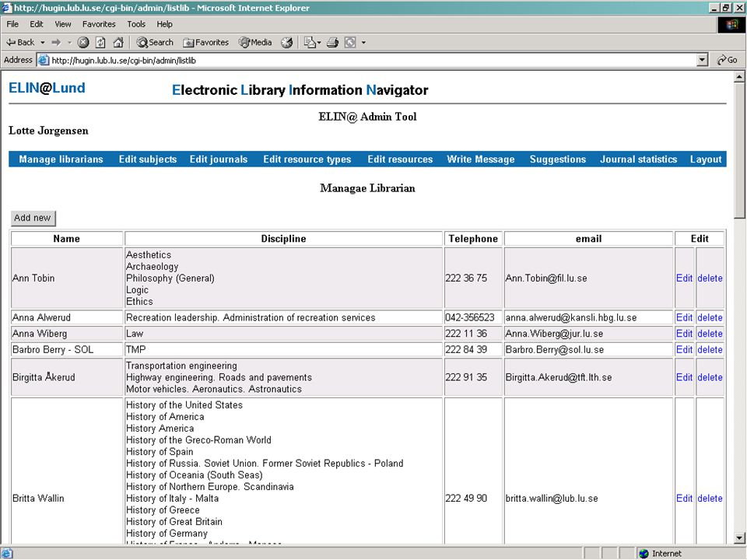This screenshot has height=560, width=747.
Task: Print the page with printer icon
Action: tap(332, 42)
